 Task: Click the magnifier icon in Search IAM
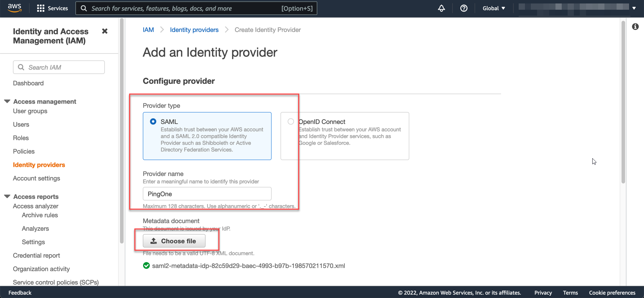coord(21,67)
